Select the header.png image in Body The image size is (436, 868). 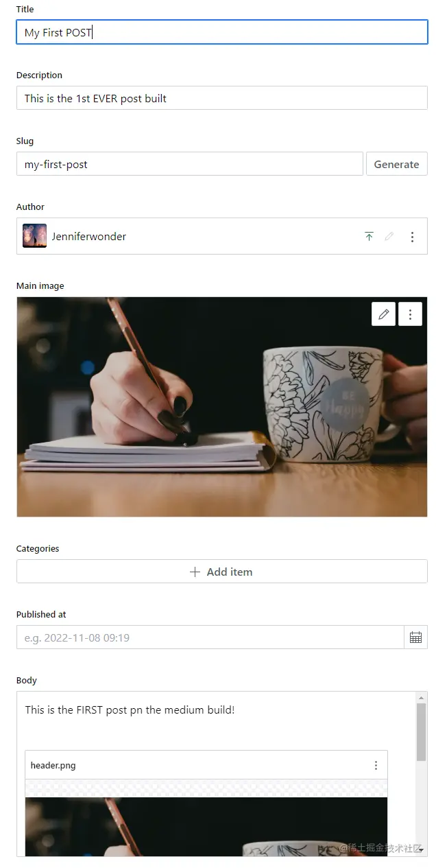[x=206, y=826]
